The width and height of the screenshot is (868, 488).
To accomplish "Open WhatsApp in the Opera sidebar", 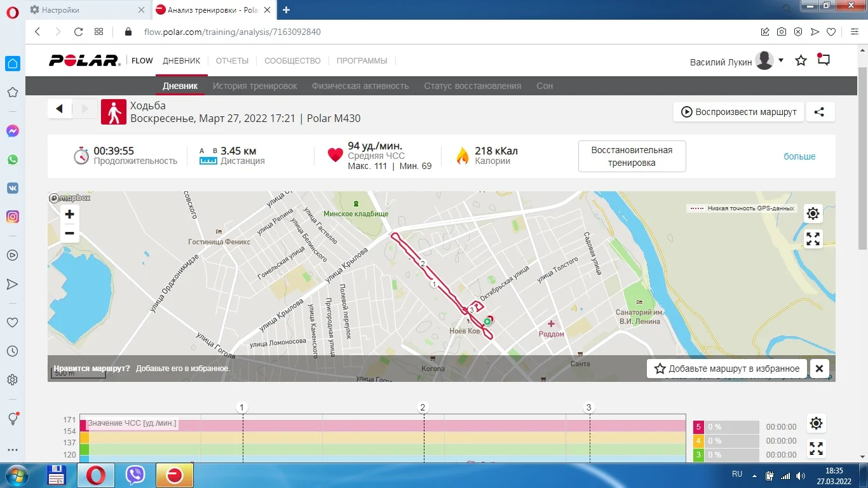I will 12,159.
